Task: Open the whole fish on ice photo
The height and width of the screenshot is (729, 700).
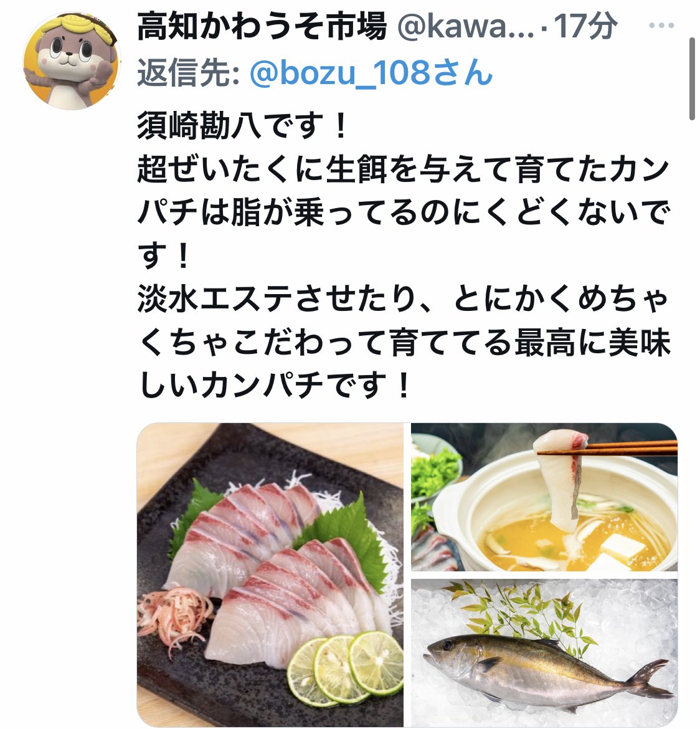Action: click(x=544, y=653)
